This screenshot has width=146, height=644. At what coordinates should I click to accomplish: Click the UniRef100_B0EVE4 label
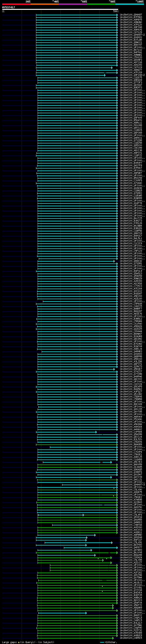tap(131, 593)
